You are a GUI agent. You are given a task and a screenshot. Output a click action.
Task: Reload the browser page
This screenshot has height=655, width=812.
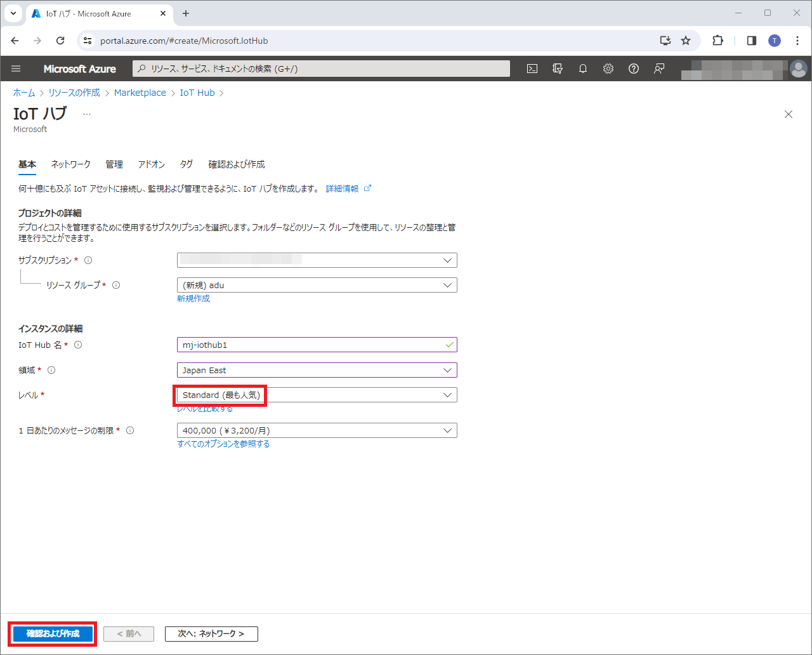(60, 41)
